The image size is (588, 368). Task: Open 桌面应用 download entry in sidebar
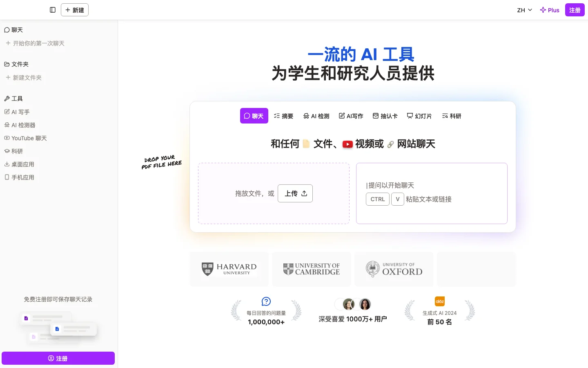19,164
